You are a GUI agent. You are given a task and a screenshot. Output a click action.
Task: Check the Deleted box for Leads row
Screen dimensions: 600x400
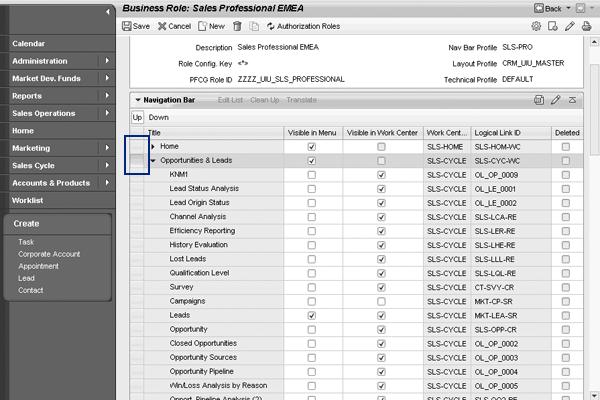tap(567, 315)
